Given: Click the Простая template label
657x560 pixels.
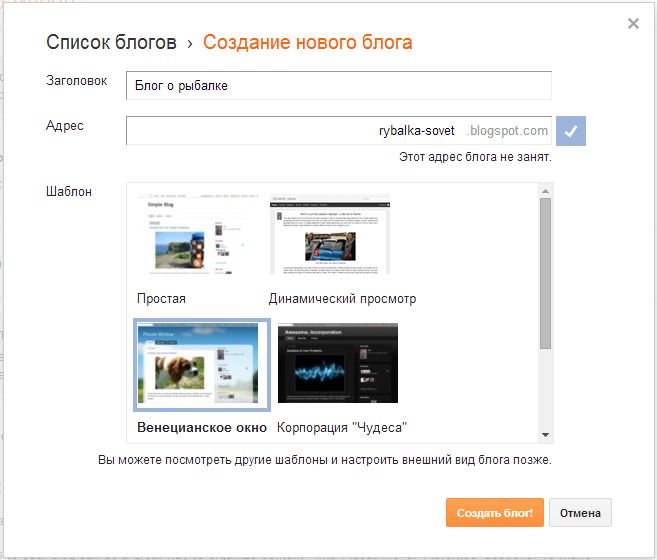Looking at the screenshot, I should 162,298.
